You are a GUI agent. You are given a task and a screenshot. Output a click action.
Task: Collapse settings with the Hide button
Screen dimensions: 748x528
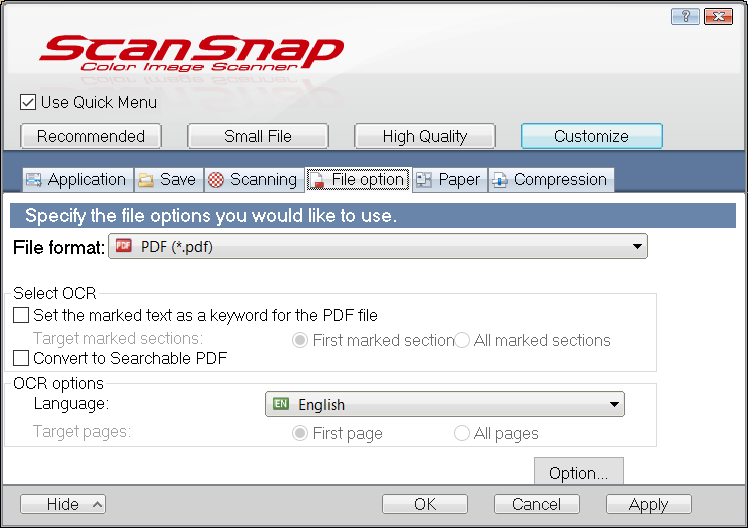63,504
